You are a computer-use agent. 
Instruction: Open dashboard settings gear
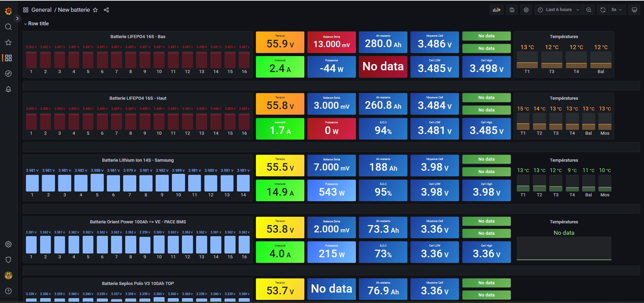coord(526,10)
